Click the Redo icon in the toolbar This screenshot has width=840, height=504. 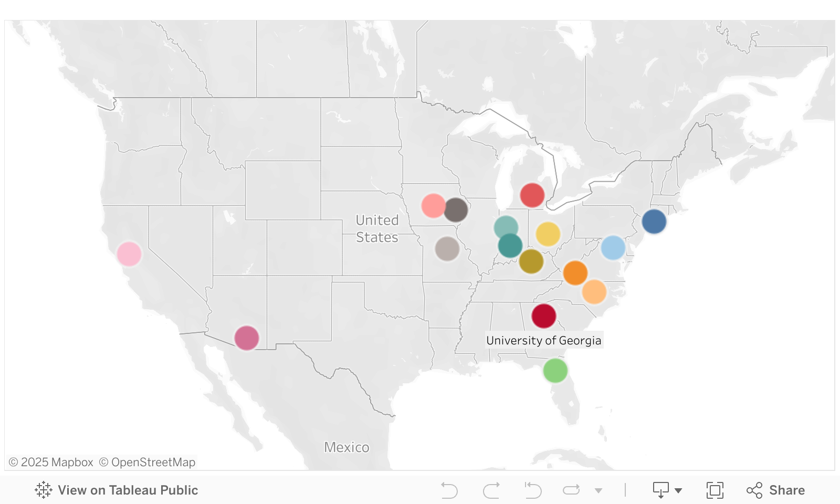pos(491,490)
